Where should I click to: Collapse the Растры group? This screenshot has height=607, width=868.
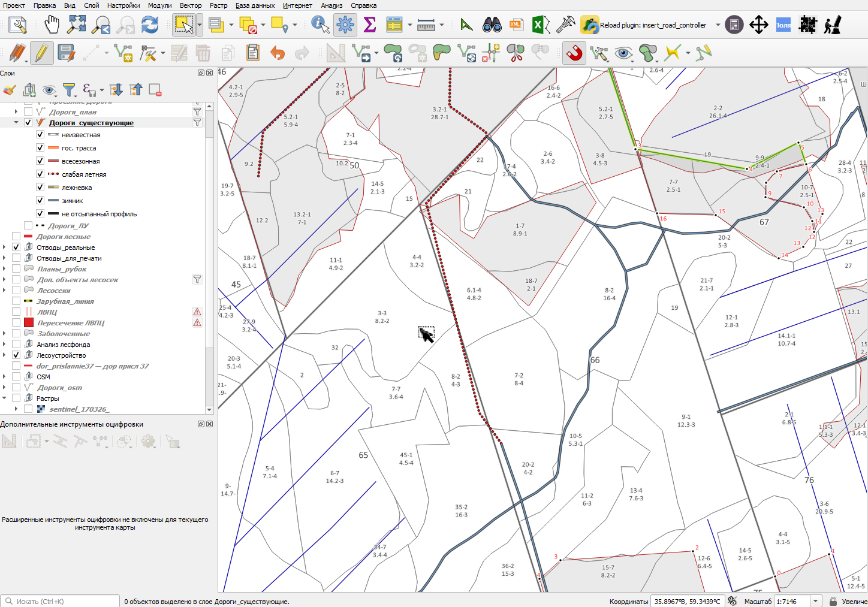[4, 398]
